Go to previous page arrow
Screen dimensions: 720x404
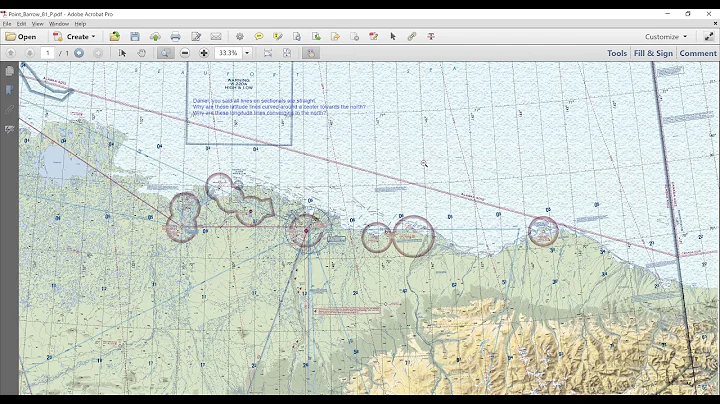coord(11,53)
